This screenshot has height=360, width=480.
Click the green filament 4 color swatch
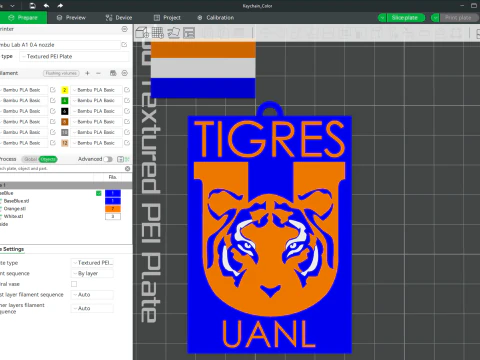coord(65,100)
